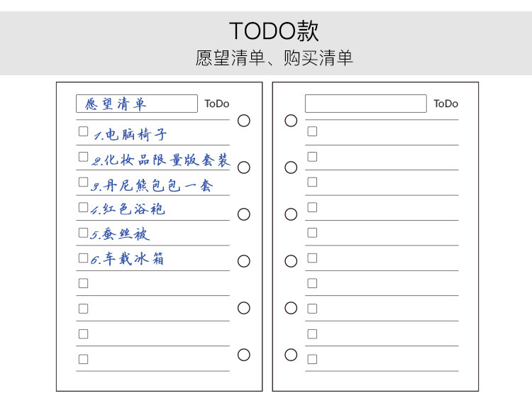532x396 pixels.
Task: Click the 愿望清单、购买清单 subtitle text
Action: (274, 58)
